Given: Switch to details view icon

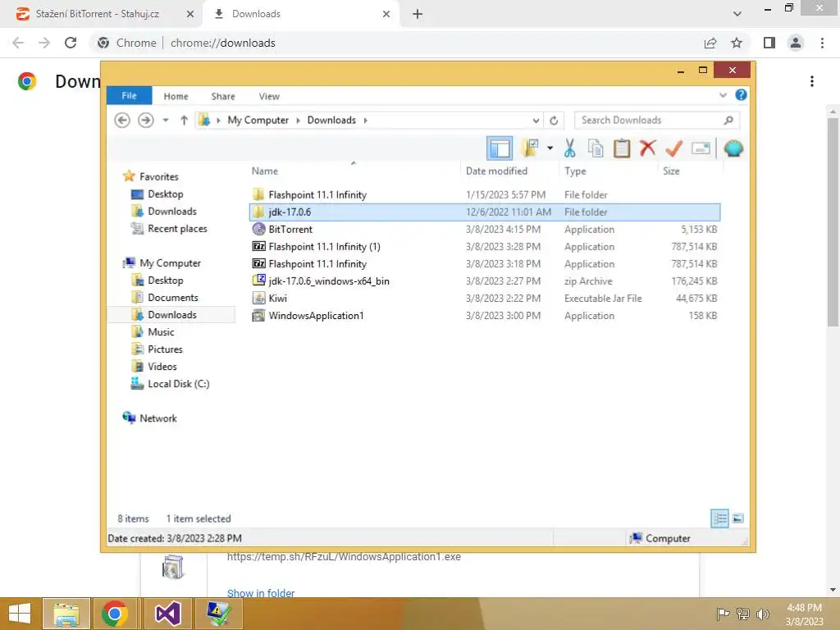Looking at the screenshot, I should pos(720,518).
